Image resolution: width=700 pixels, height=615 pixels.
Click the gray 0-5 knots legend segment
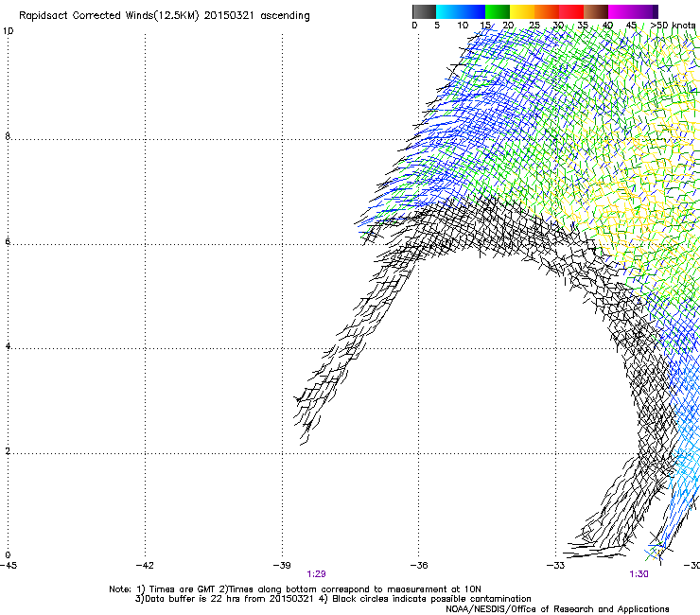point(424,11)
